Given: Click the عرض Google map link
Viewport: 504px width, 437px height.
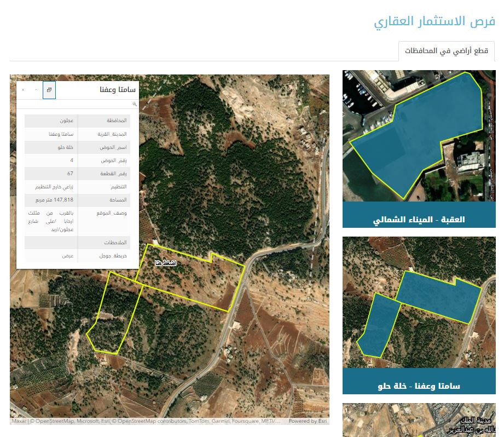Looking at the screenshot, I should (x=68, y=255).
